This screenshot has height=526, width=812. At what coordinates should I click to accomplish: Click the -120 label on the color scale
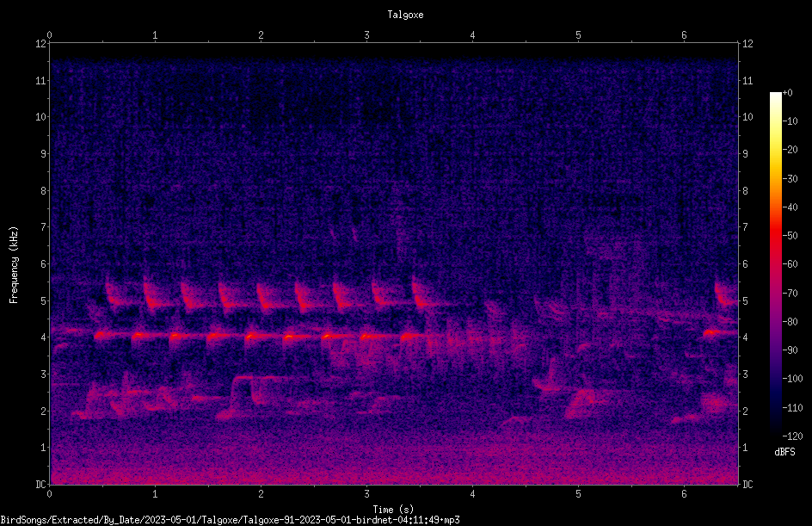792,436
